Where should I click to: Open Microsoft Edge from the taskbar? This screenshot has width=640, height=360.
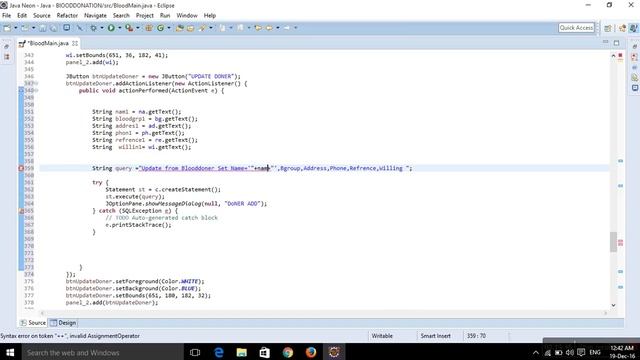[x=219, y=352]
